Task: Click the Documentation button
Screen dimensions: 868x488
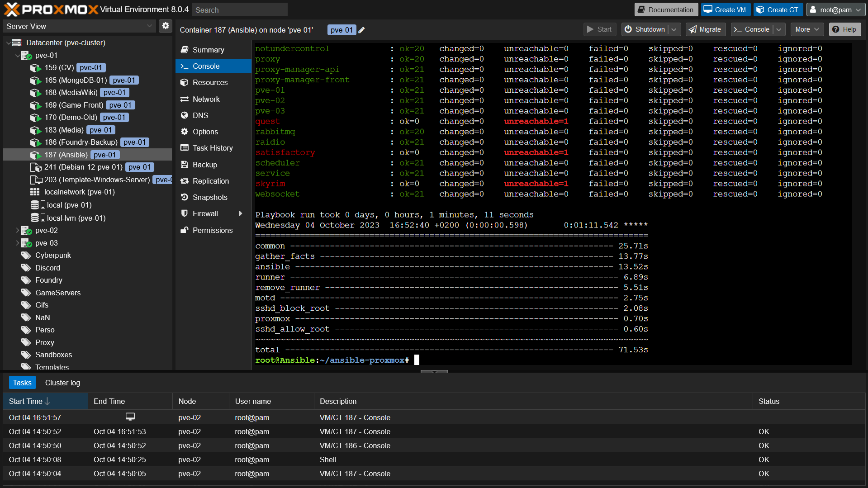Action: [x=665, y=9]
